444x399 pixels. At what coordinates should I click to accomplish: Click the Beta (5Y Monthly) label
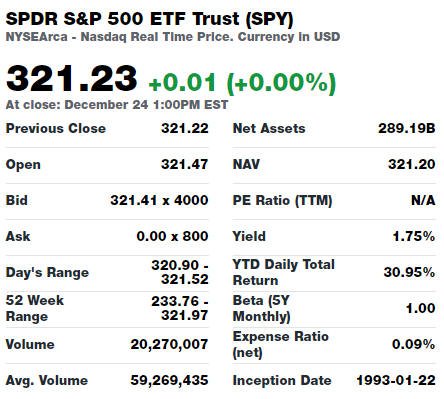(x=261, y=308)
